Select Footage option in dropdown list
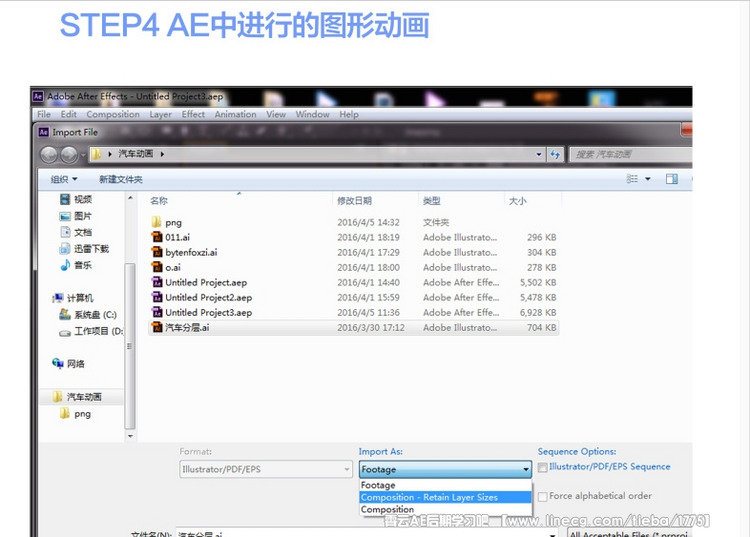 tap(445, 485)
